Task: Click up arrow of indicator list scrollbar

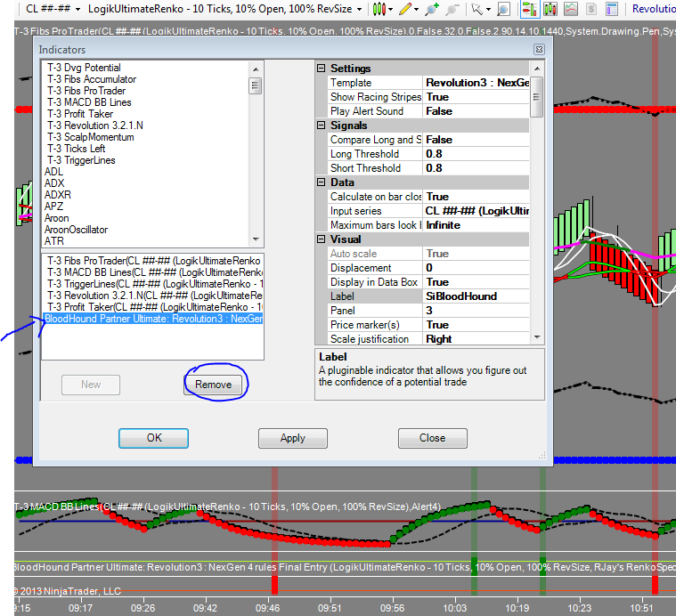Action: (x=256, y=69)
